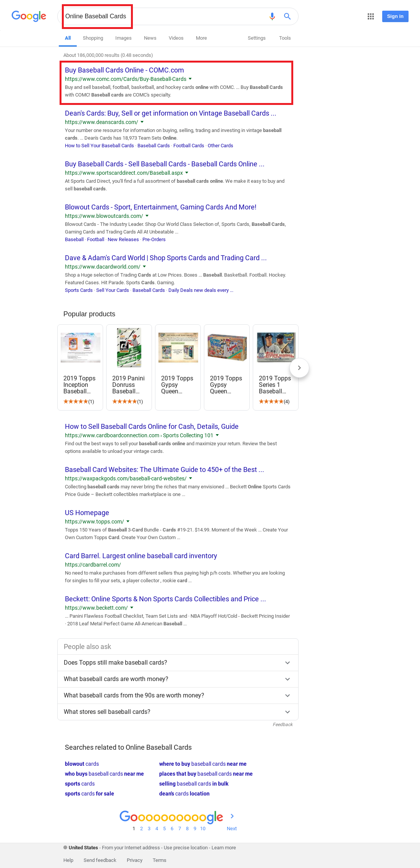Expand "What stores sell baseball cards?" question
420x868 pixels.
pyautogui.click(x=178, y=712)
